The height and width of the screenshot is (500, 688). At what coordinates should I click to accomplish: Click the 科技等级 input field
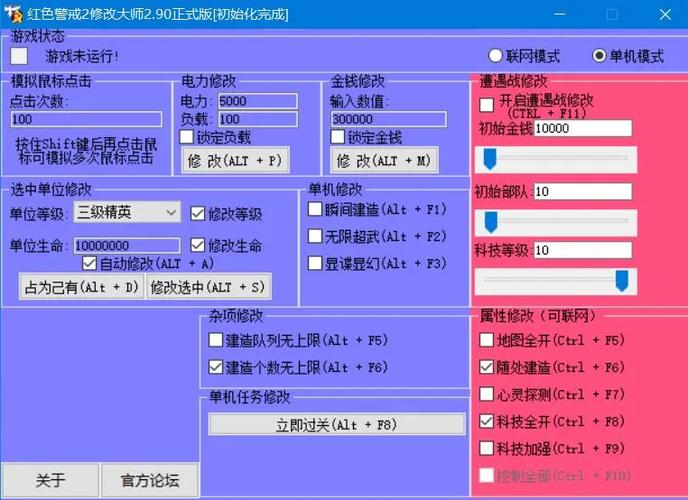[583, 250]
